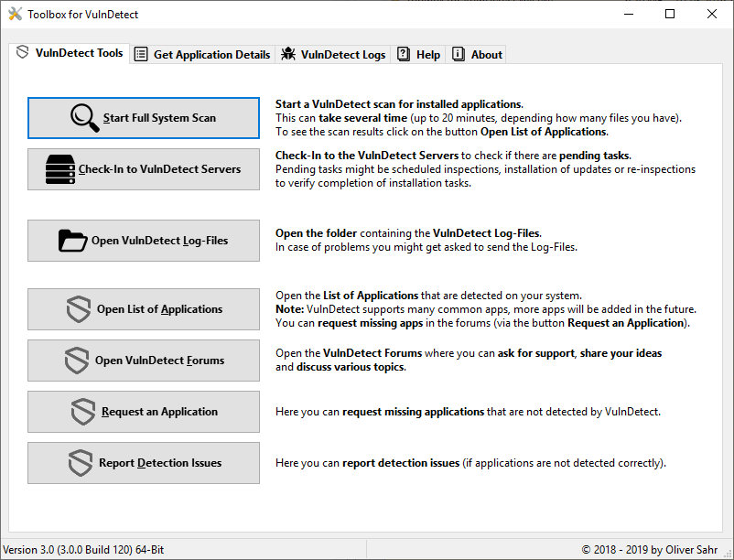Open VulnDetect Forums
The width and height of the screenshot is (734, 560).
click(144, 361)
